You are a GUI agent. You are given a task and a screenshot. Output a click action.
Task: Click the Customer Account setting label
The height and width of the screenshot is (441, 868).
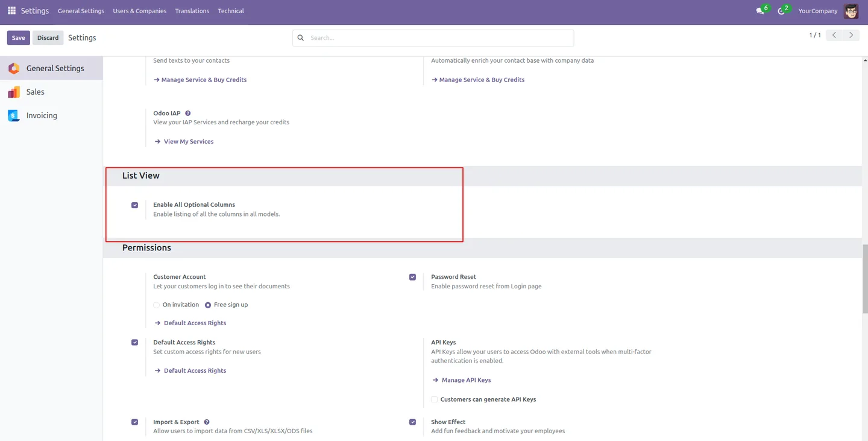click(180, 277)
